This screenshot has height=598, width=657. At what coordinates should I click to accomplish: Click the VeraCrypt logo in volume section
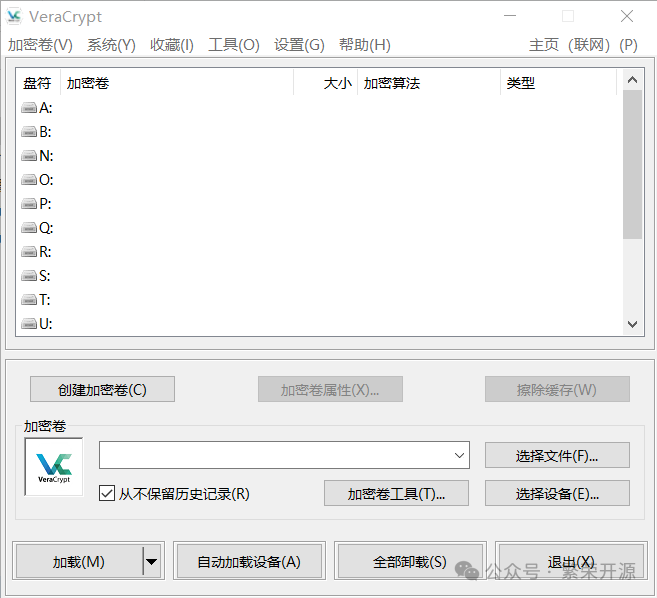[x=54, y=467]
